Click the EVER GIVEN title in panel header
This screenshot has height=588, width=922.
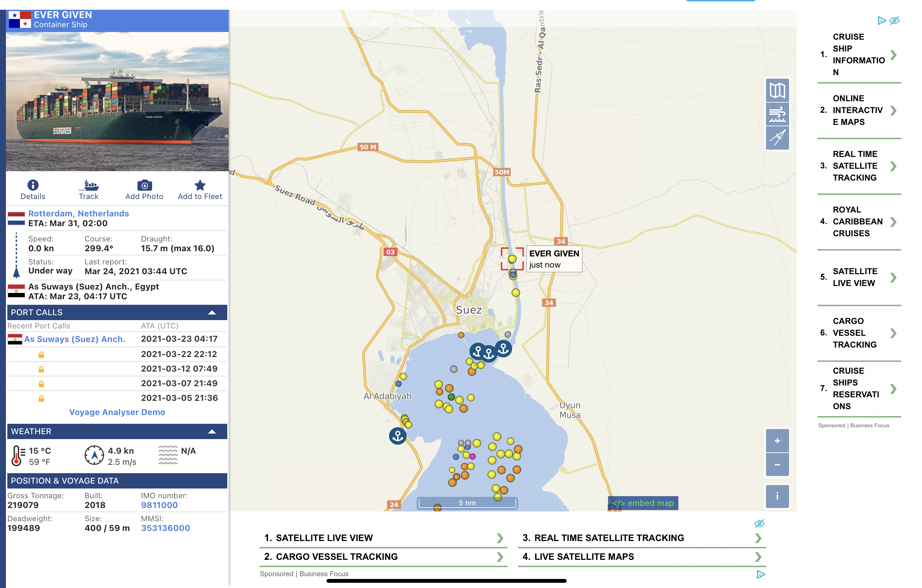[63, 15]
